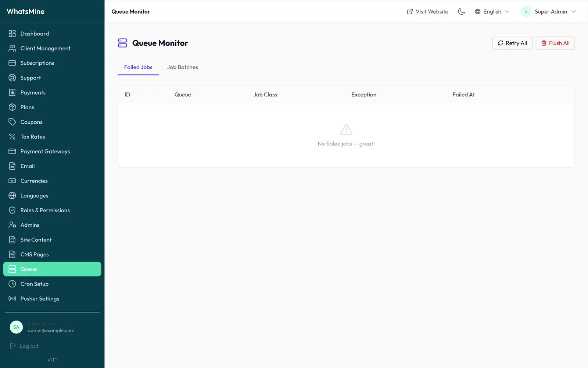Screen dimensions: 588x368
Task: Click the Queue column header
Action: coord(183,95)
